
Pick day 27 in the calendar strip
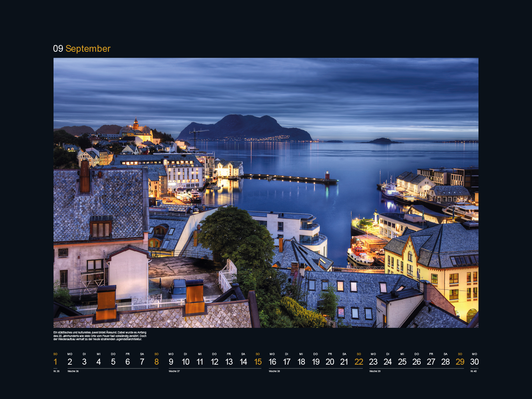click(x=431, y=362)
